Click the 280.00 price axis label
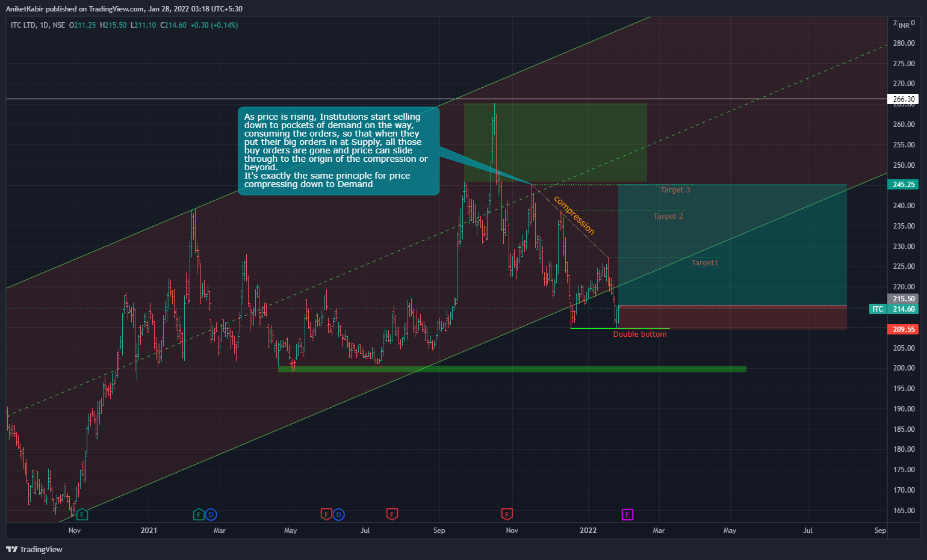Screen dimensions: 927x560 pos(904,43)
